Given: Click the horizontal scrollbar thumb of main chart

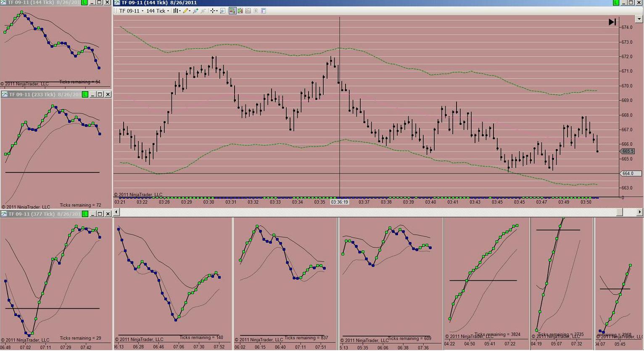Looking at the screenshot, I should click(620, 213).
